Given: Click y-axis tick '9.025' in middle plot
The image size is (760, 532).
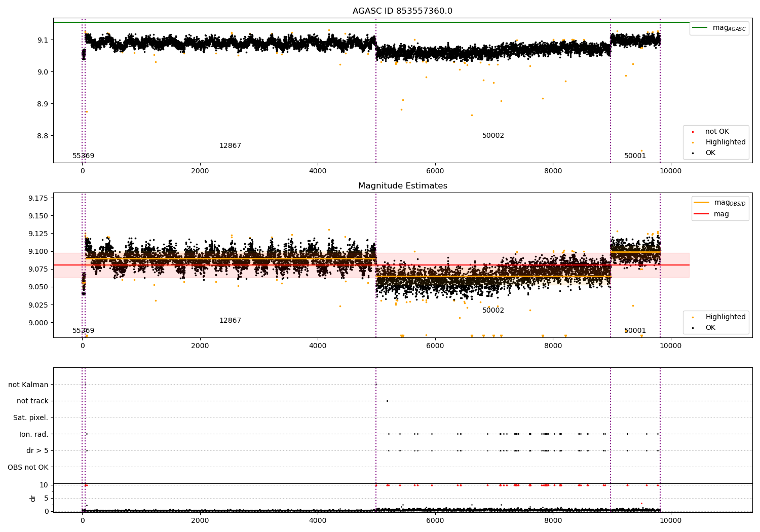Looking at the screenshot, I should [x=39, y=305].
